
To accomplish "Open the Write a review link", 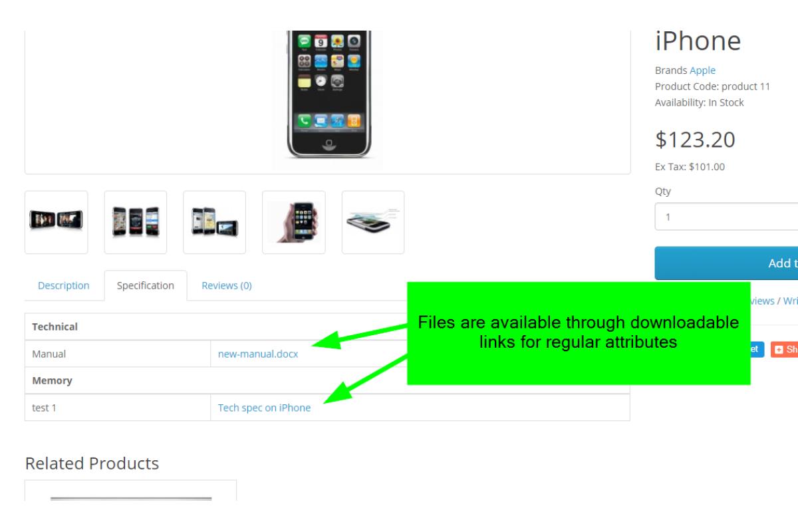I will click(x=790, y=301).
